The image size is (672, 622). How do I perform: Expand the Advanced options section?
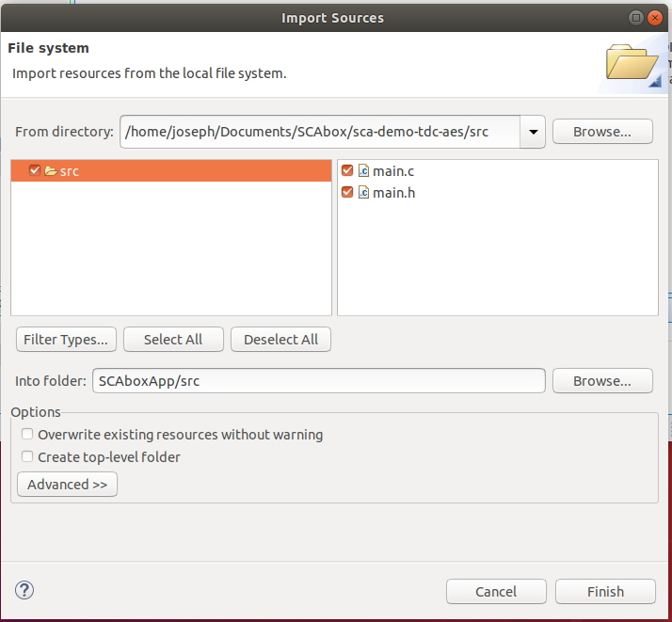click(67, 485)
